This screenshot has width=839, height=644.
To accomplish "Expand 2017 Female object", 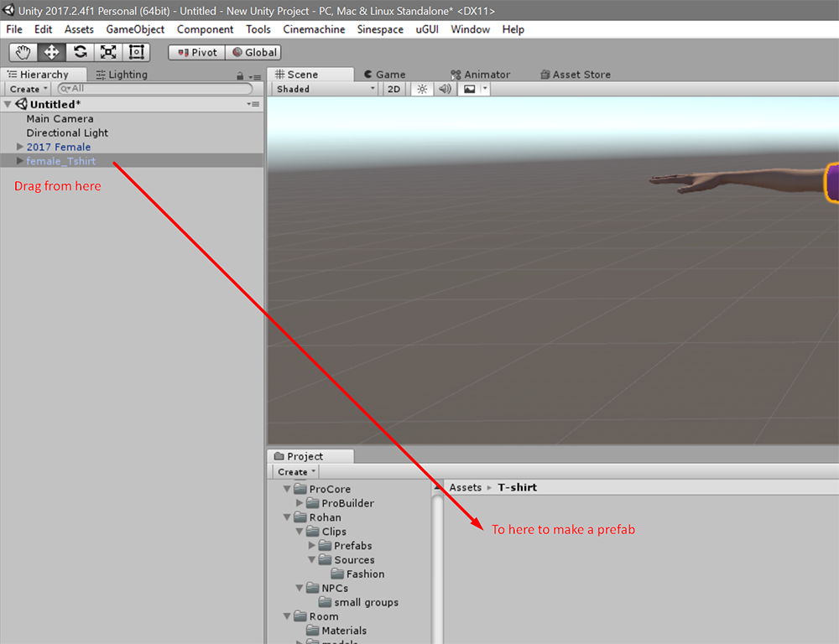I will click(x=20, y=147).
